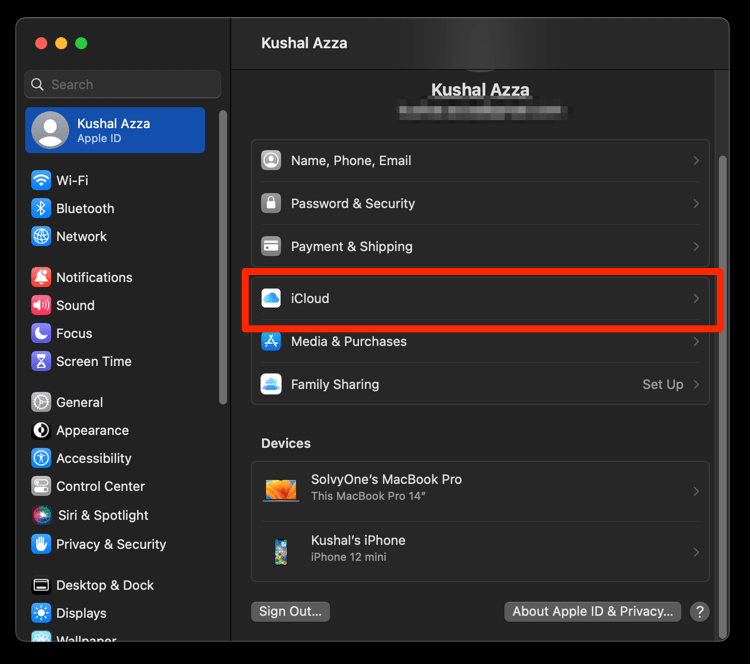Click the Name, Phone, Email contact icon
This screenshot has width=750, height=664.
point(271,160)
